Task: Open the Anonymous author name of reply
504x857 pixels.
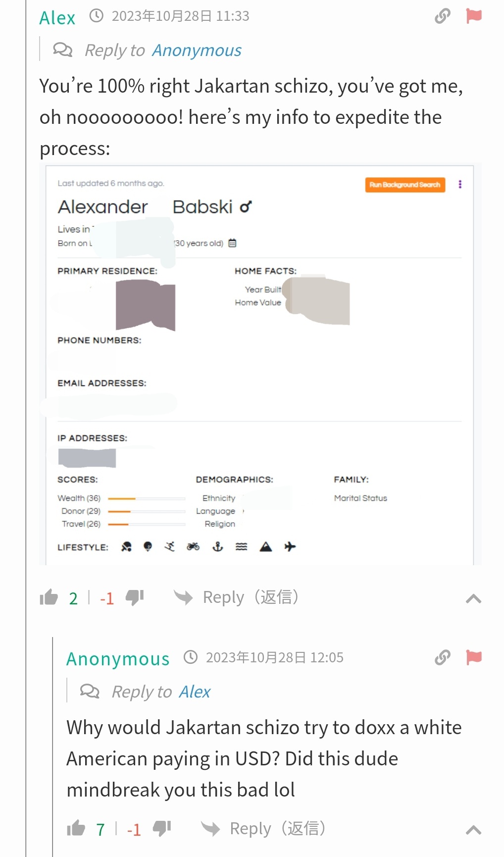Action: click(x=118, y=659)
